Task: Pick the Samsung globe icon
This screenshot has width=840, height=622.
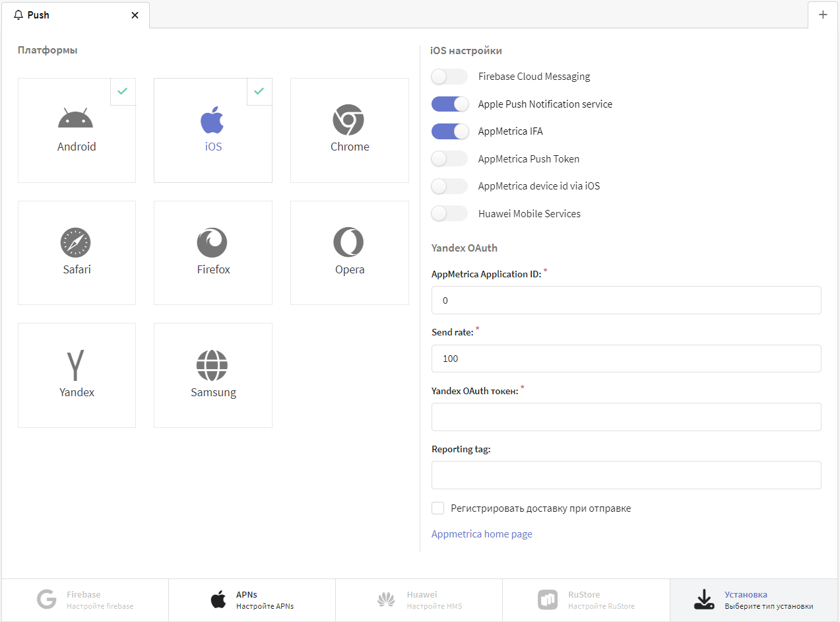Action: [212, 365]
